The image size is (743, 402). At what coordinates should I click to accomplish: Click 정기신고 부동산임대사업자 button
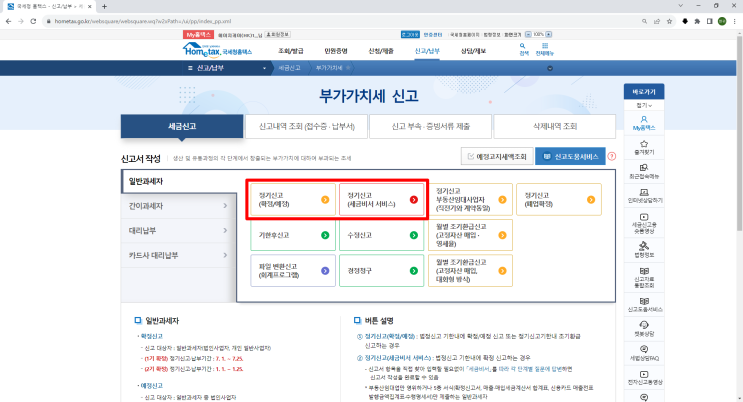pyautogui.click(x=470, y=200)
